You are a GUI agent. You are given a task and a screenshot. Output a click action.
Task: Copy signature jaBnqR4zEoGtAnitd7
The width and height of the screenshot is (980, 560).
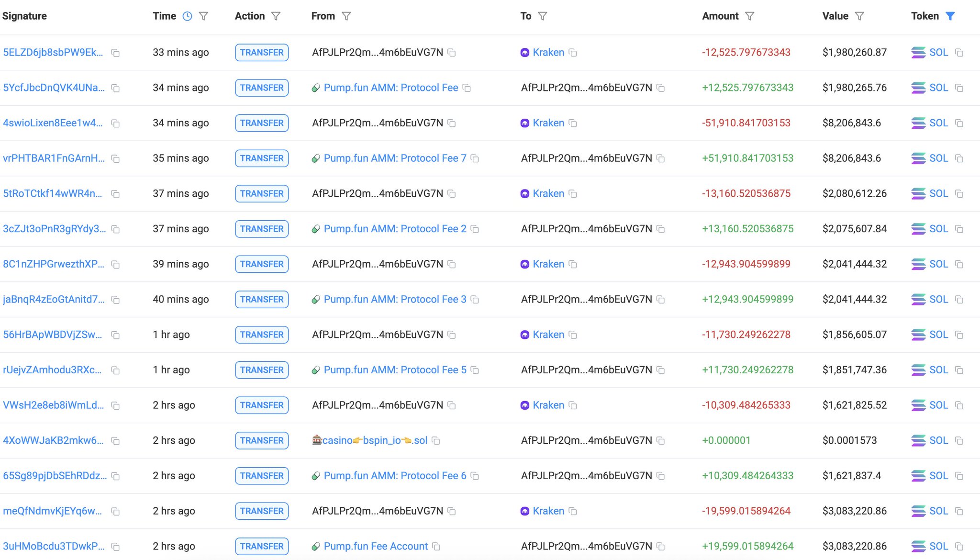115,300
